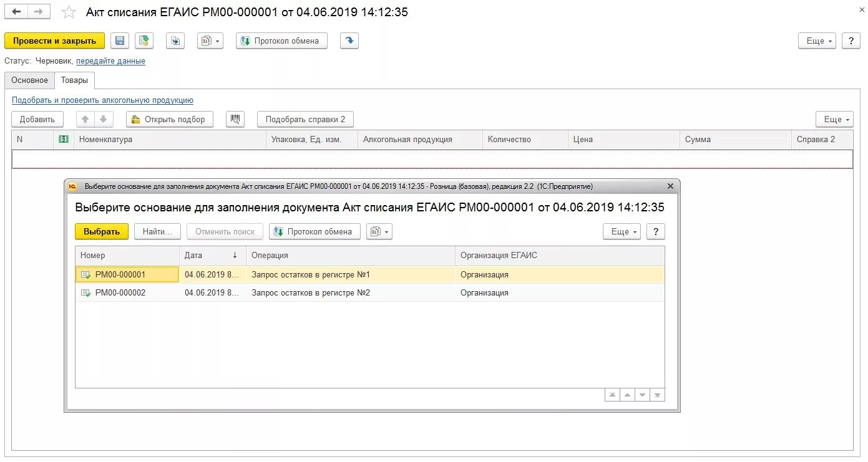This screenshot has height=462, width=868.
Task: Move row down arrow
Action: click(x=104, y=120)
